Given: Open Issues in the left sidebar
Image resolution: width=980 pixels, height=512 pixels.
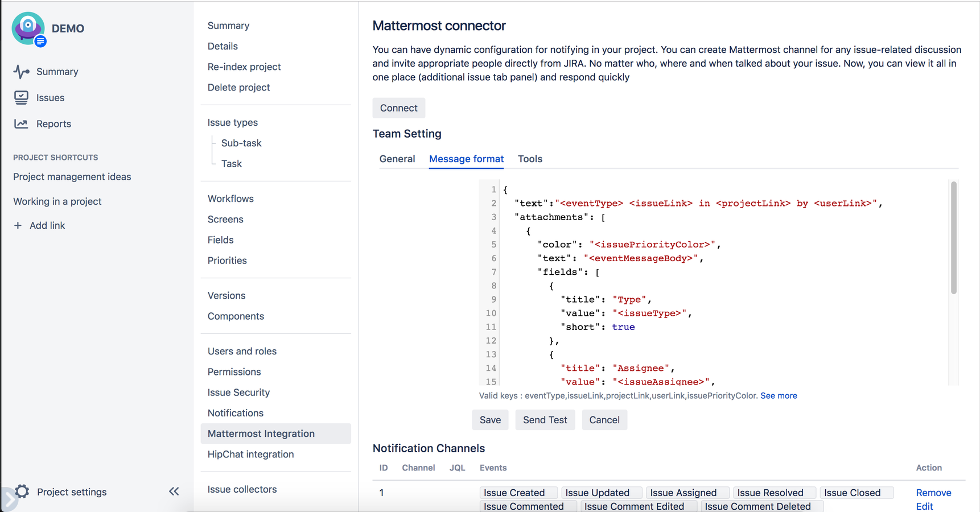Looking at the screenshot, I should (50, 98).
